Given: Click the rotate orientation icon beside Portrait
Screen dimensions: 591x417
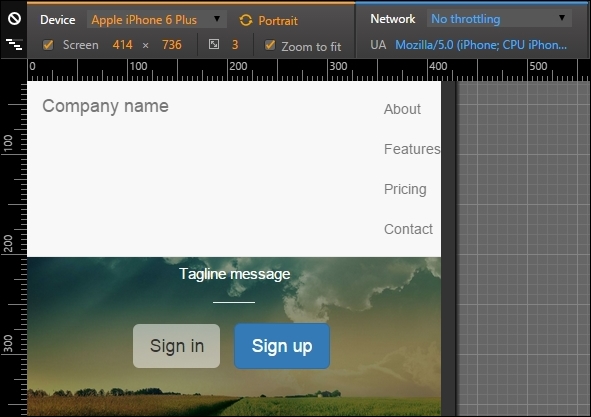Looking at the screenshot, I should (246, 20).
